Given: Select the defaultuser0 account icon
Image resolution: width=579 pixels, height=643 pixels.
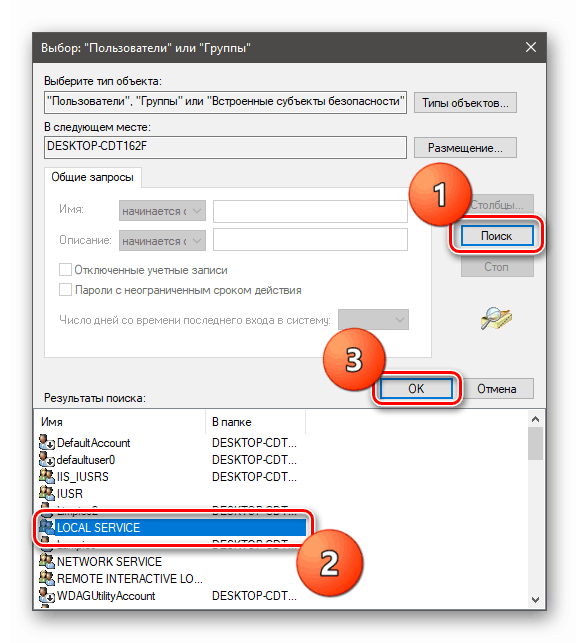Looking at the screenshot, I should click(x=47, y=460).
